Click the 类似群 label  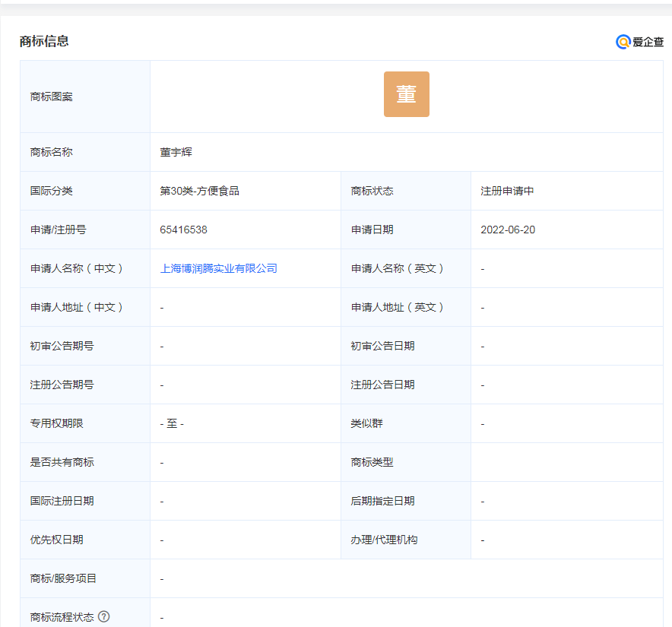coord(367,423)
